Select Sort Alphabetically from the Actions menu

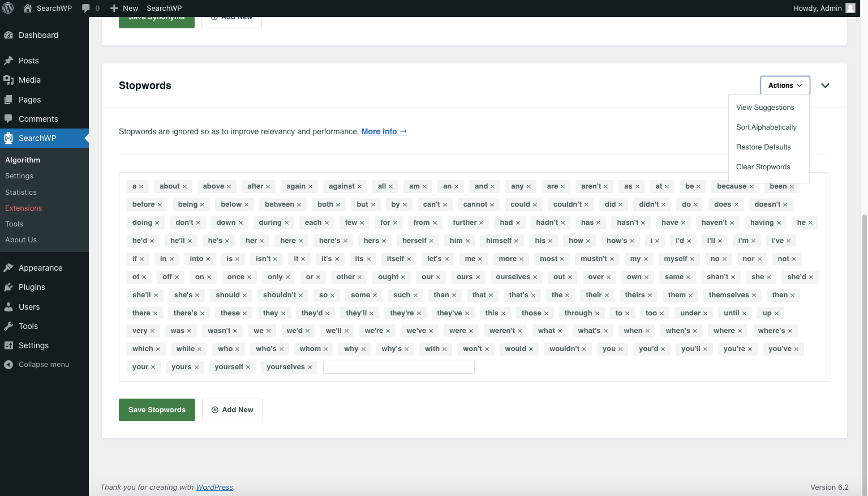[x=766, y=127]
